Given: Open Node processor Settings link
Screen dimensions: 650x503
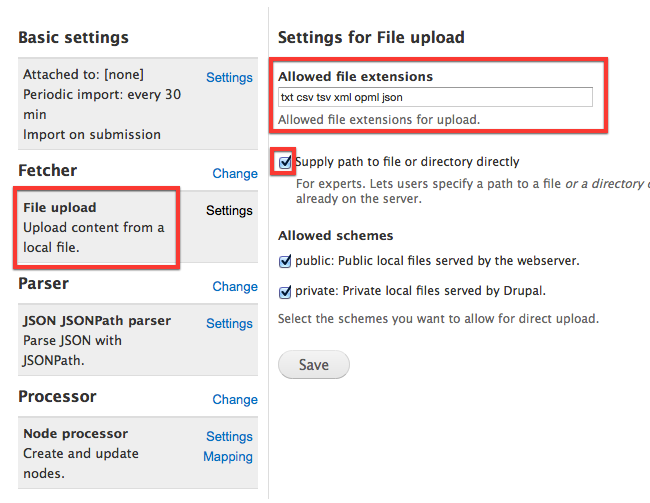Looking at the screenshot, I should tap(229, 436).
